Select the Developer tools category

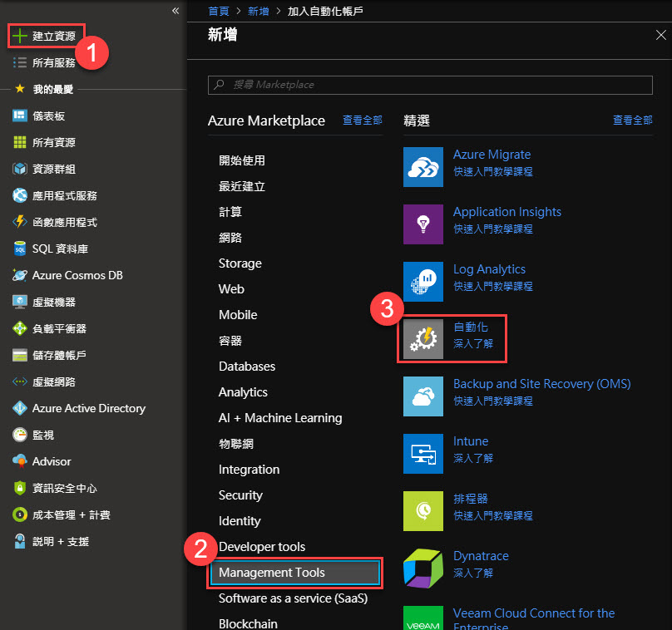coord(262,547)
